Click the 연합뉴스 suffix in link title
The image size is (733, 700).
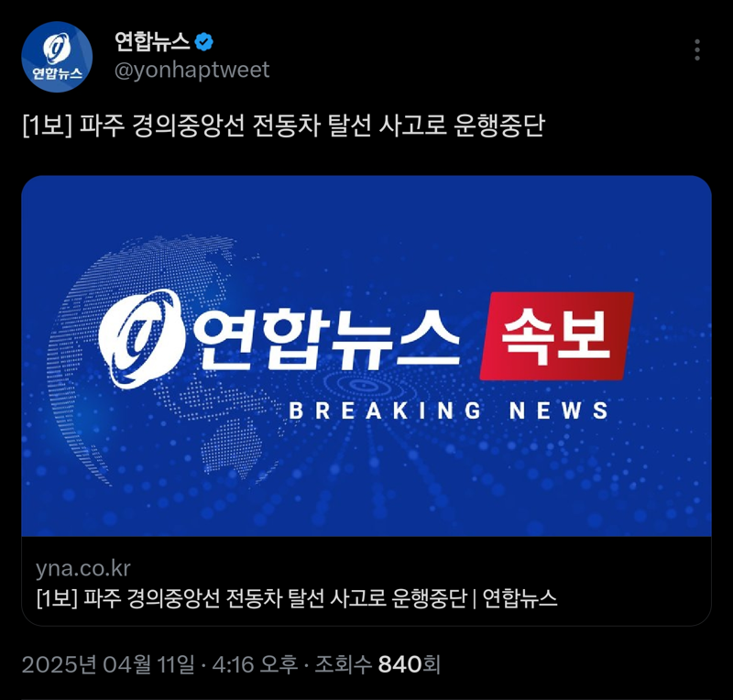520,598
